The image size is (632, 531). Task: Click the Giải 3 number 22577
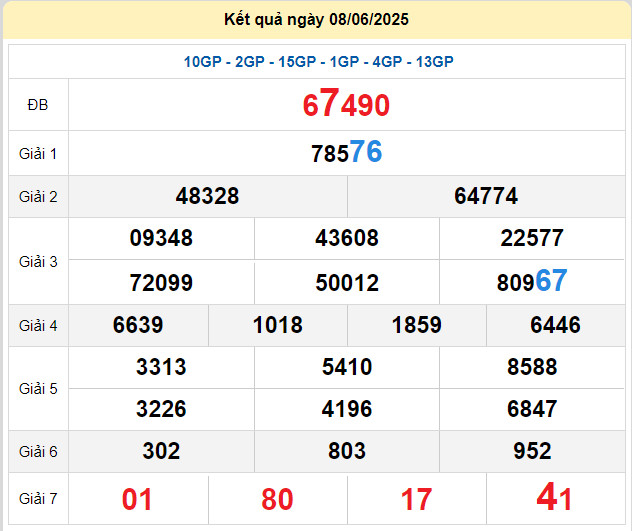532,238
